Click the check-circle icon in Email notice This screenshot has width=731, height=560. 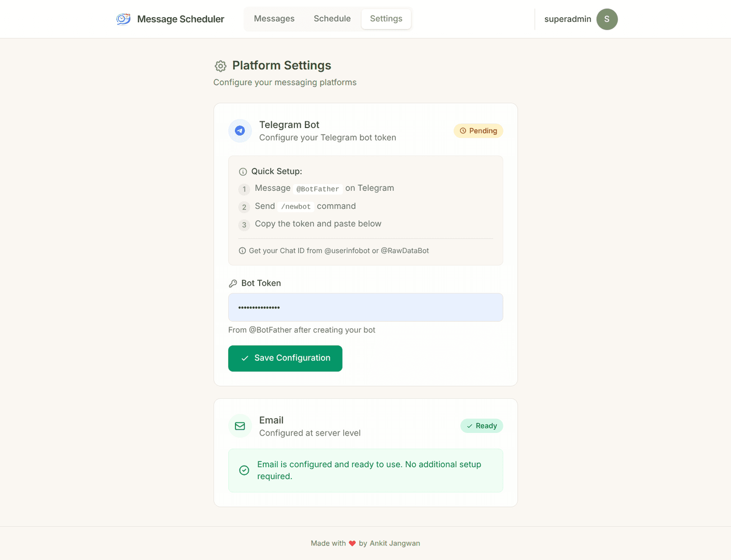pos(244,470)
